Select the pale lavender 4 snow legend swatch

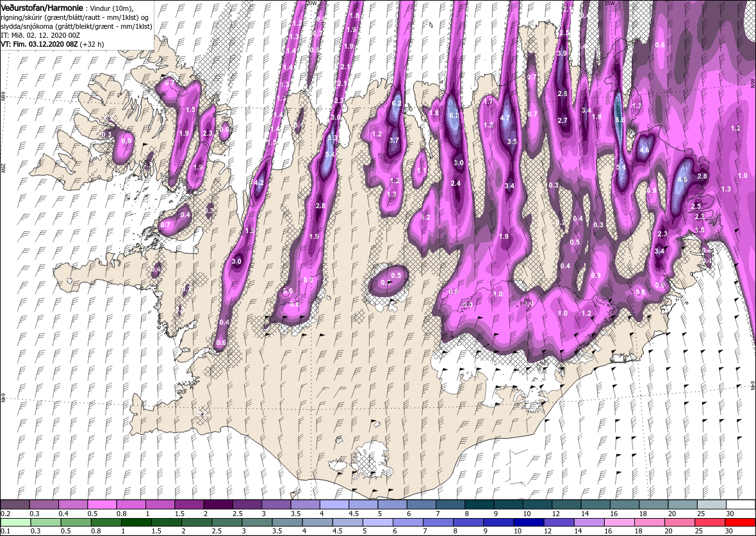pos(334,505)
